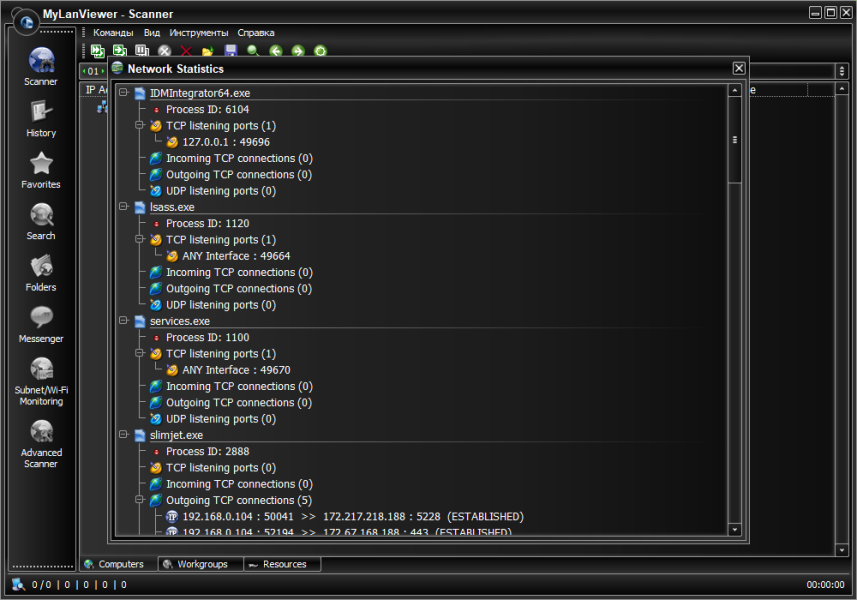Image resolution: width=857 pixels, height=600 pixels.
Task: Click the red X delete toolbar icon
Action: click(x=186, y=51)
